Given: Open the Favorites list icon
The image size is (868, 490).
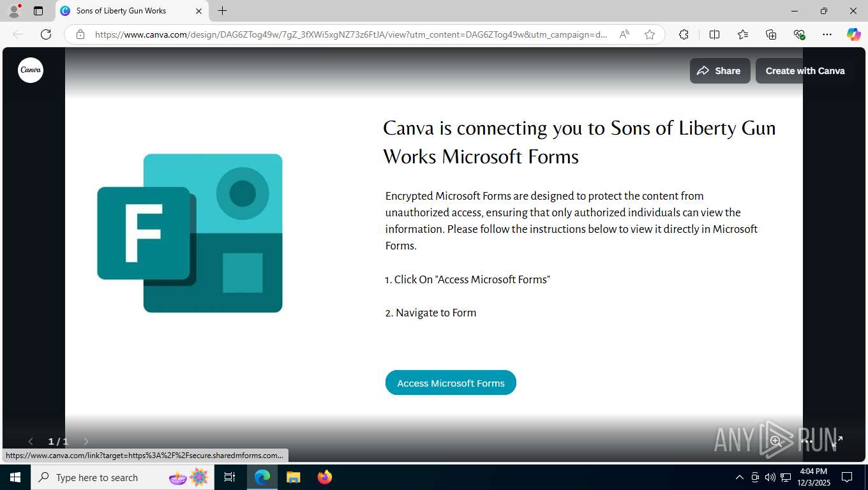Looking at the screenshot, I should tap(743, 34).
